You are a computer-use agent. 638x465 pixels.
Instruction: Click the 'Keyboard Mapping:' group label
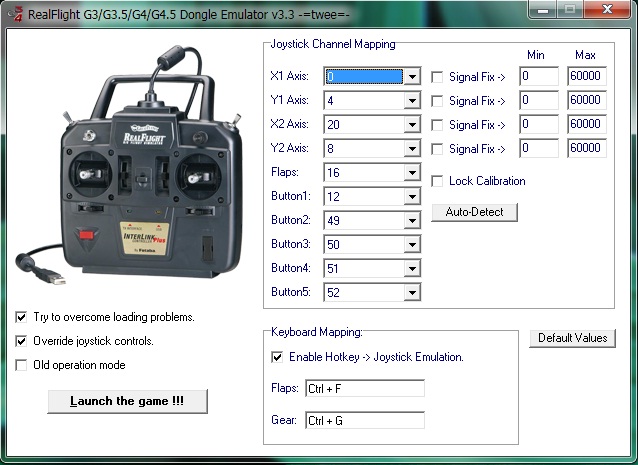[x=317, y=332]
